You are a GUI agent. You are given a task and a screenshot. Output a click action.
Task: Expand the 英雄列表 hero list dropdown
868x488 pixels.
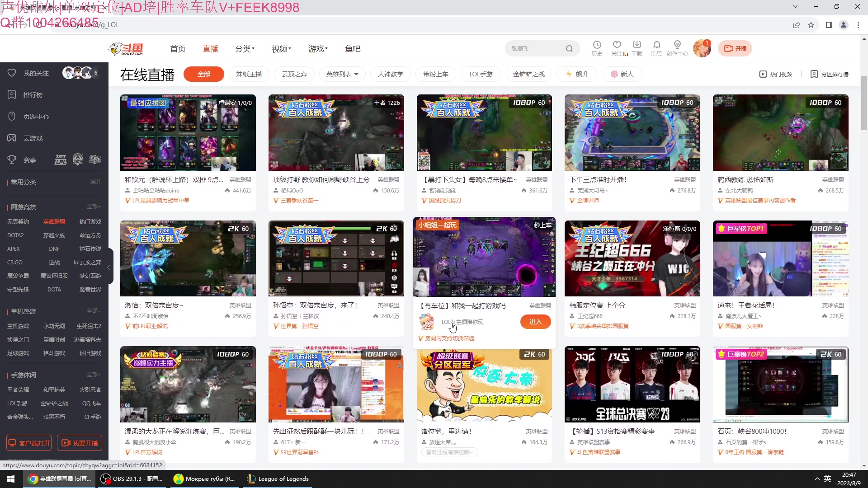point(342,74)
